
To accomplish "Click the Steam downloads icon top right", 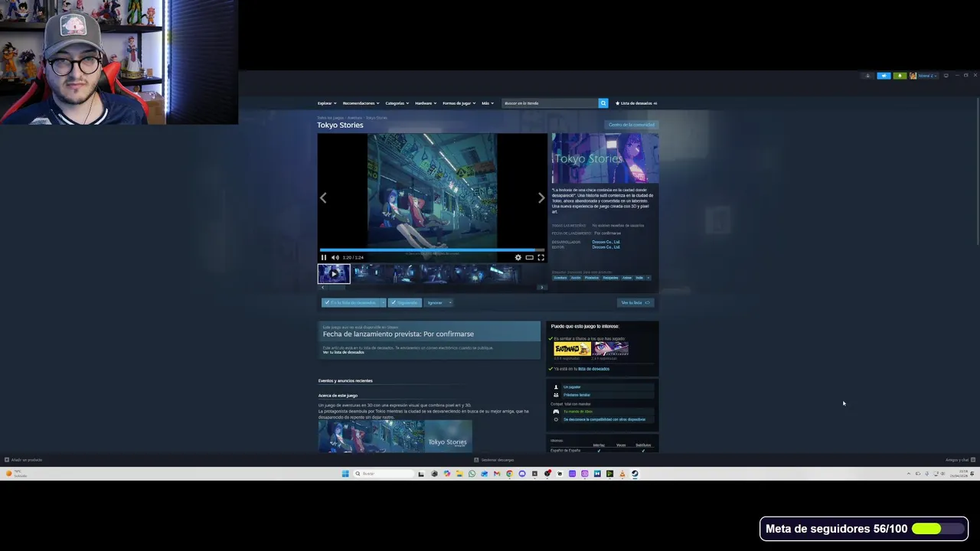I will pyautogui.click(x=867, y=76).
